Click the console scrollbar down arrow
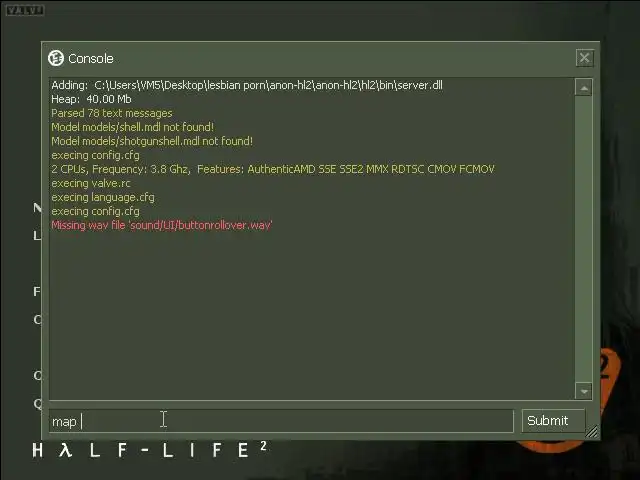Viewport: 640px width, 480px height. point(584,391)
